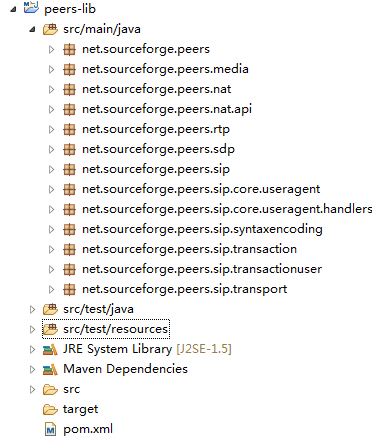Expand the net.sourceforge.peers package arrow
The width and height of the screenshot is (378, 442).
click(51, 50)
